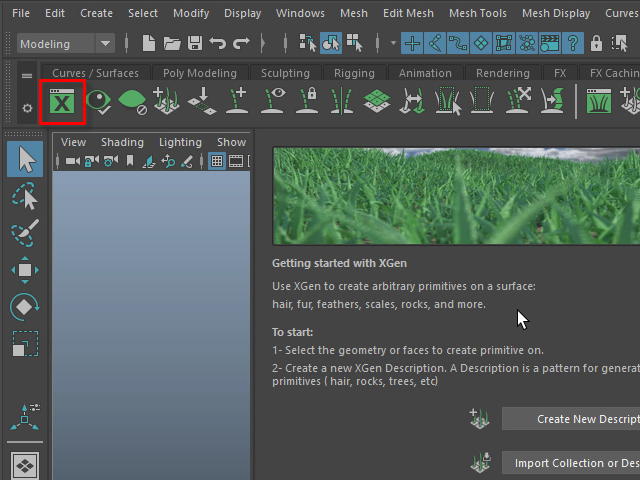
Task: Click the XGen preview eye-checkmark shelf icon
Action: coord(98,102)
